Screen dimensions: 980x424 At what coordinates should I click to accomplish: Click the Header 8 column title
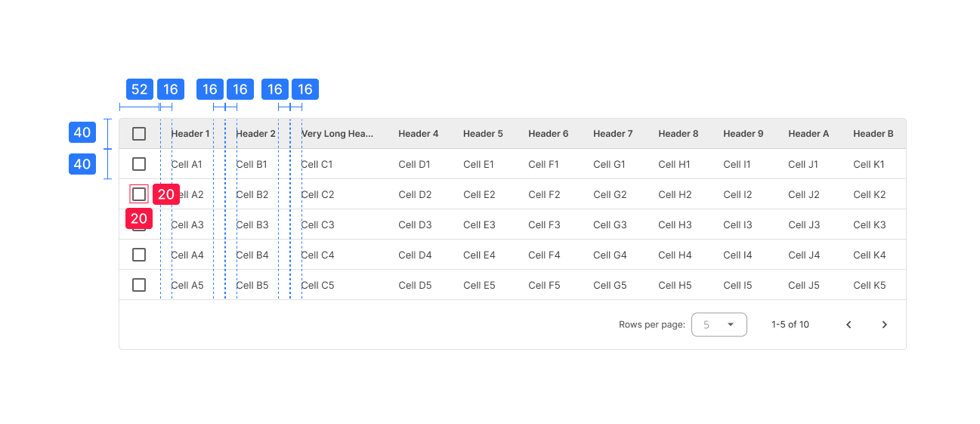678,134
